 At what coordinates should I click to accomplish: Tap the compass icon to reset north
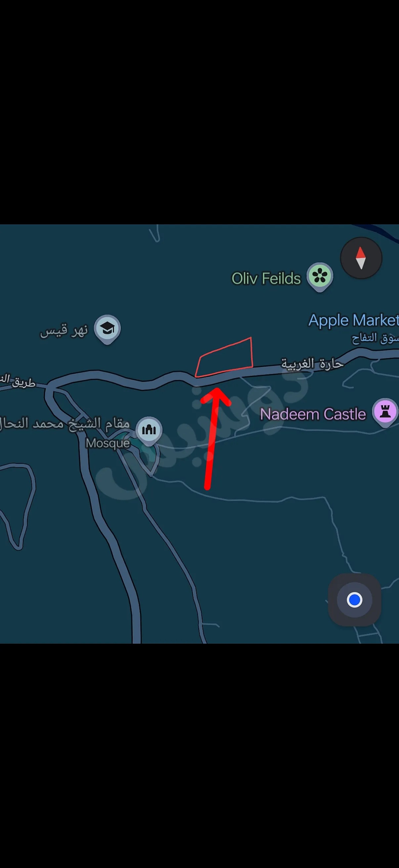coord(361,258)
